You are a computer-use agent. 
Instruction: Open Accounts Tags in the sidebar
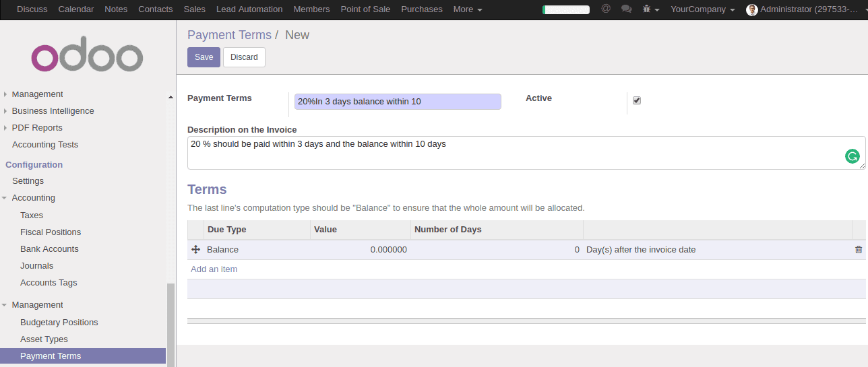click(x=49, y=283)
